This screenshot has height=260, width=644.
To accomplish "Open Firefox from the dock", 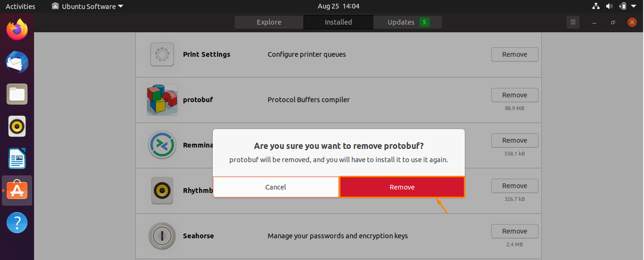I will 17,30.
